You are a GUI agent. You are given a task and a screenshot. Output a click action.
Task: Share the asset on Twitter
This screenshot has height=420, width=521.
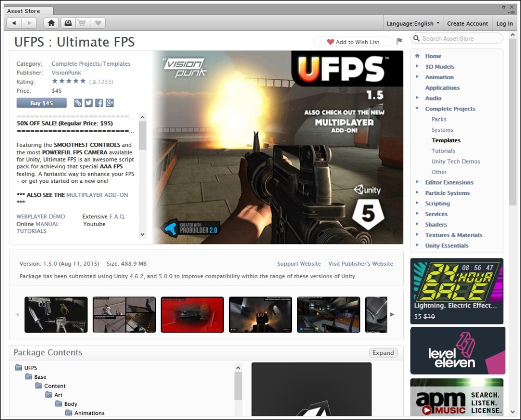coord(88,103)
